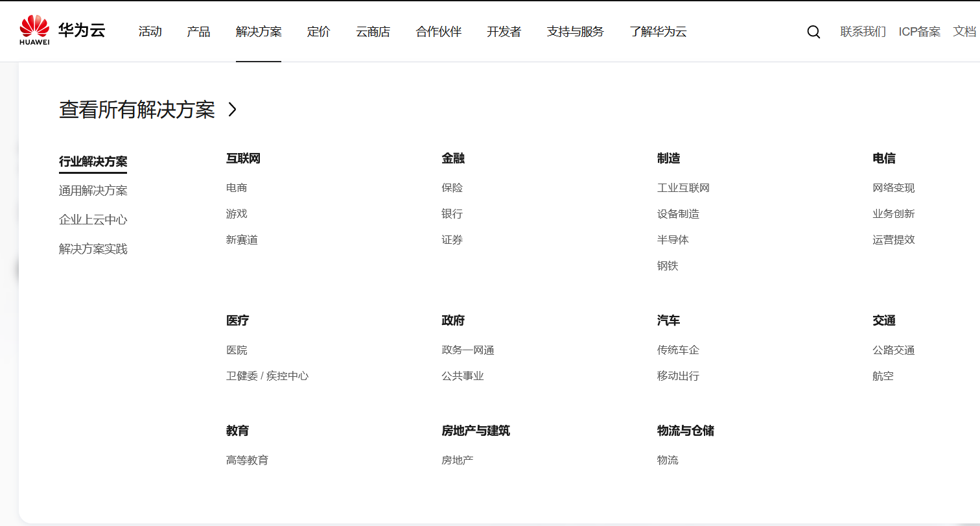Open the 云商店 navigation item
The height and width of the screenshot is (526, 980).
click(373, 31)
